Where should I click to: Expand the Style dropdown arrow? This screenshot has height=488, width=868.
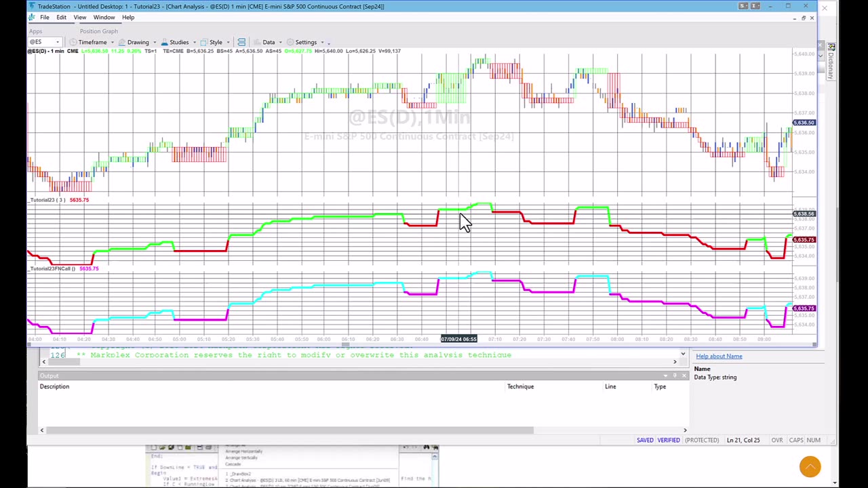click(x=228, y=42)
